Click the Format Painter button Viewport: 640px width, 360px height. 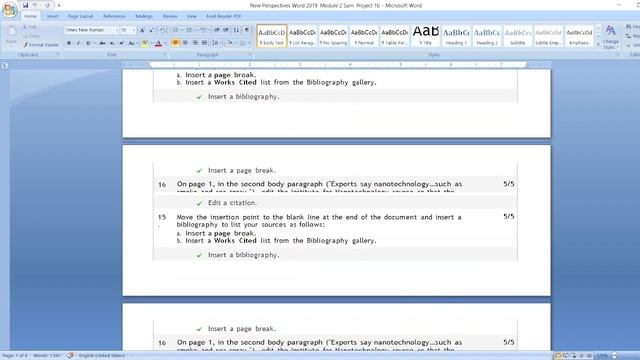[41, 45]
